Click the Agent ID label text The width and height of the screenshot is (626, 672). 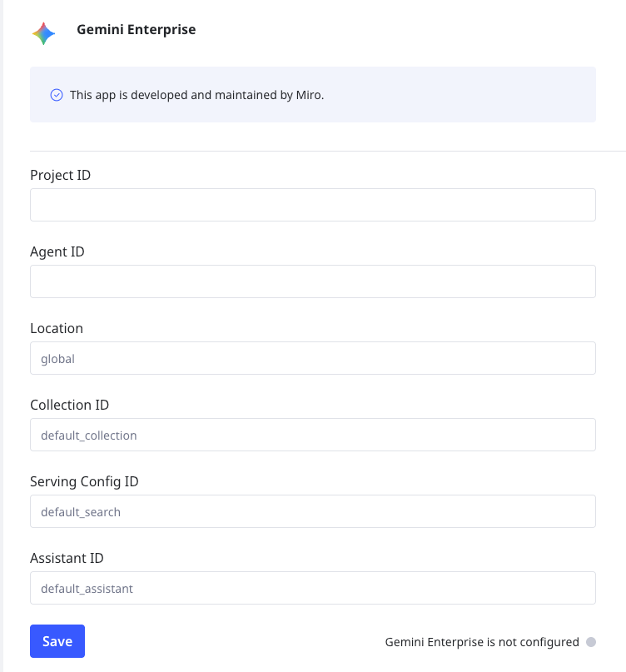(x=57, y=251)
